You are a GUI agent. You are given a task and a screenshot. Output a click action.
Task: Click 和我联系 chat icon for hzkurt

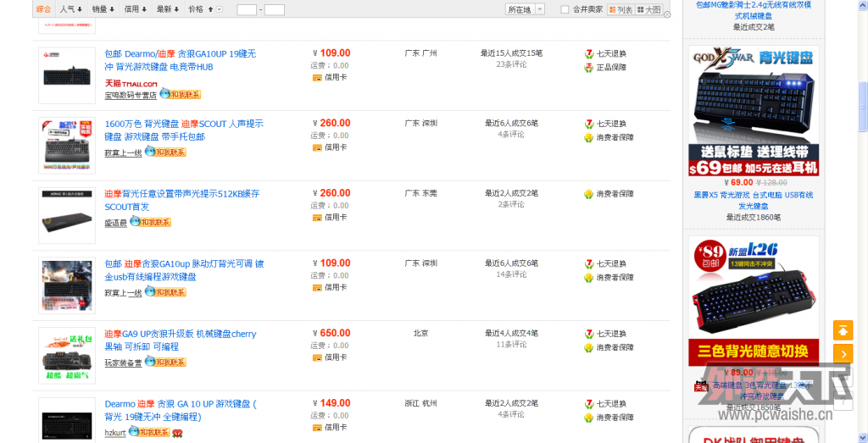pyautogui.click(x=149, y=431)
